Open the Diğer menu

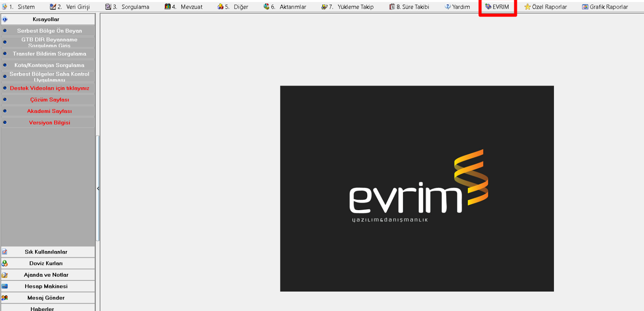click(233, 7)
